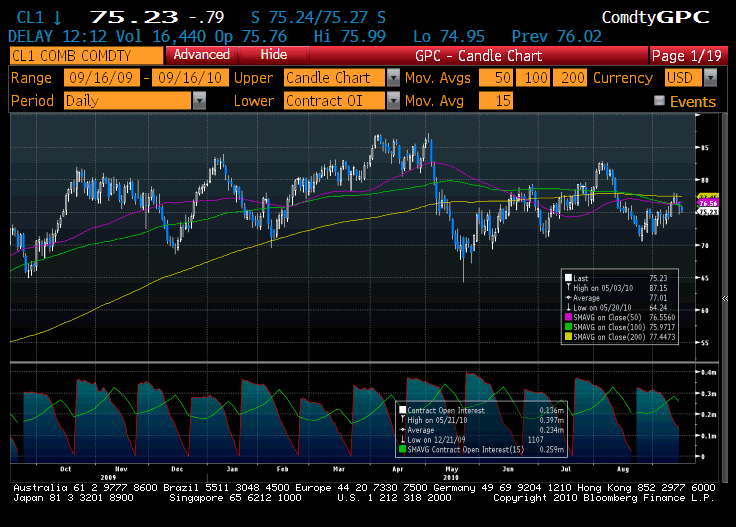Click the Low on 05/20/10 legend marker

point(569,307)
